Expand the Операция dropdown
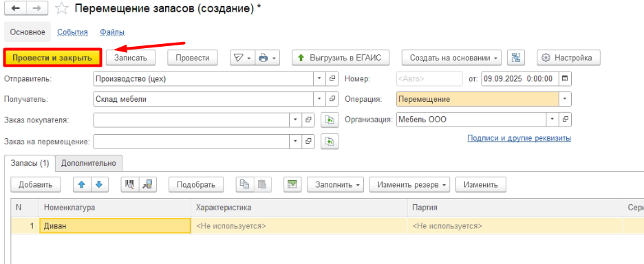Image resolution: width=644 pixels, height=264 pixels. pyautogui.click(x=565, y=99)
